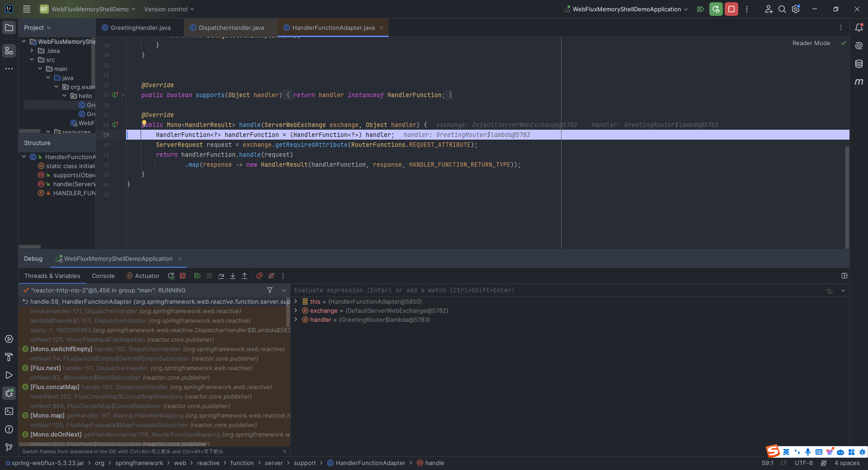The height and width of the screenshot is (470, 868).
Task: Step into the current method
Action: pos(233,276)
